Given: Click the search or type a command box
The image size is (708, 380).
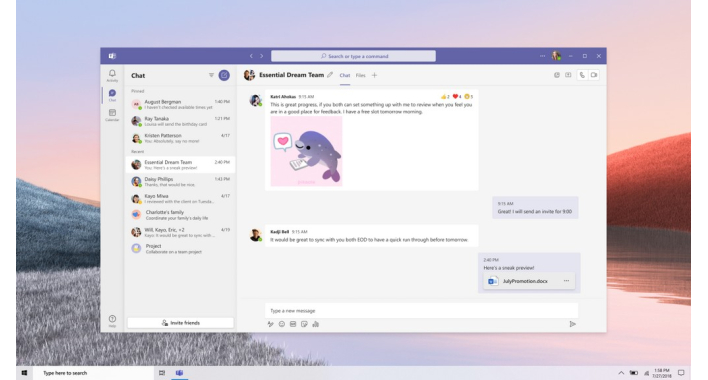Looking at the screenshot, I should [x=353, y=56].
